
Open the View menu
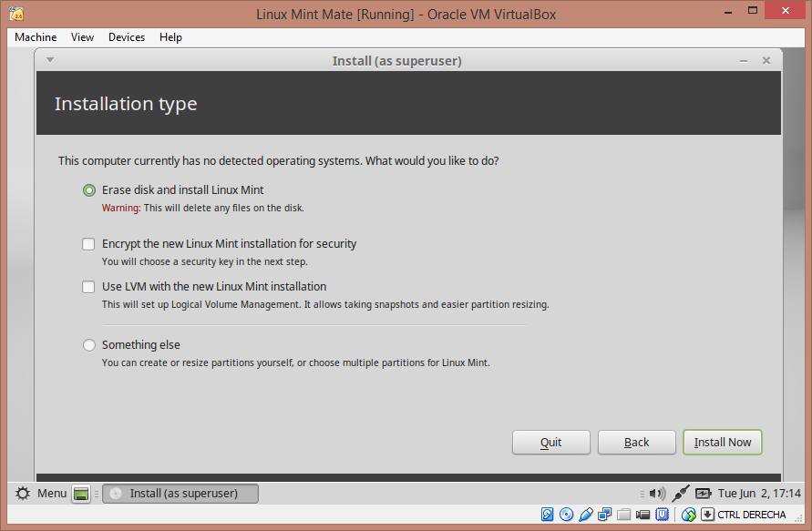(82, 37)
